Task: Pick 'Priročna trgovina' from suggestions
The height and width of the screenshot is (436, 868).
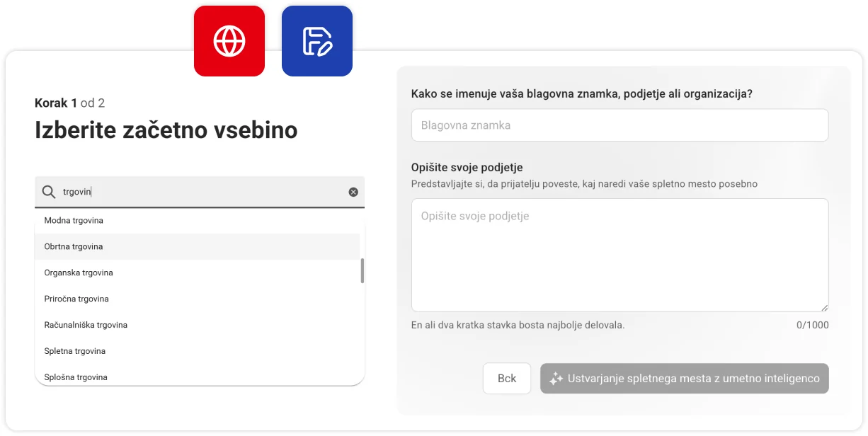Action: pyautogui.click(x=198, y=299)
